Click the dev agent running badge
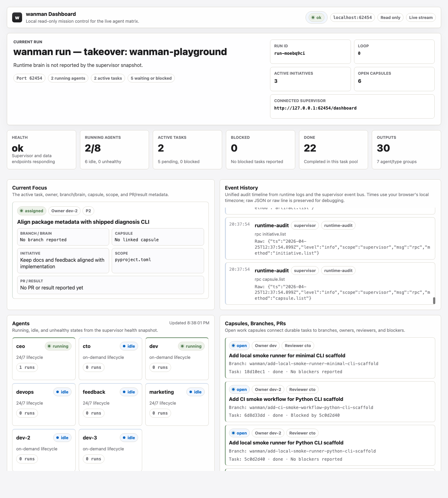 point(191,346)
